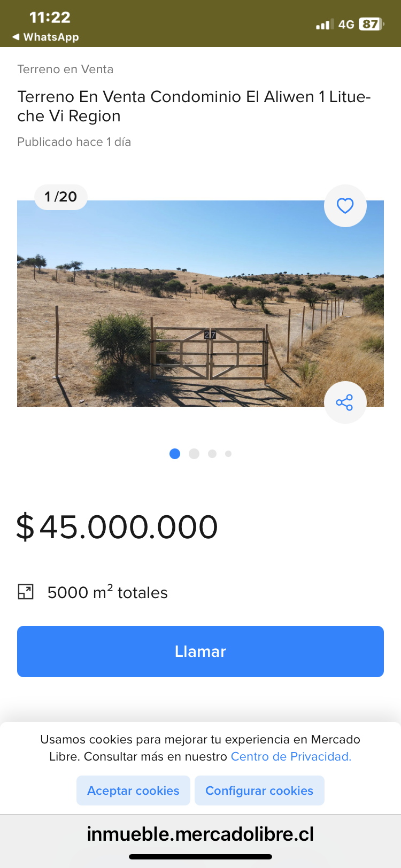Tap the home indicator bar

(200, 857)
